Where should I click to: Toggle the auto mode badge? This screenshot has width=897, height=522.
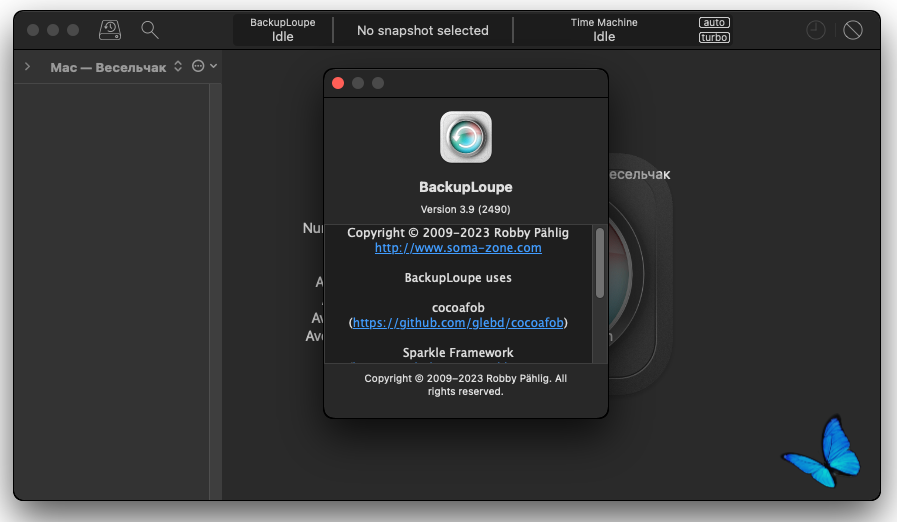(714, 22)
